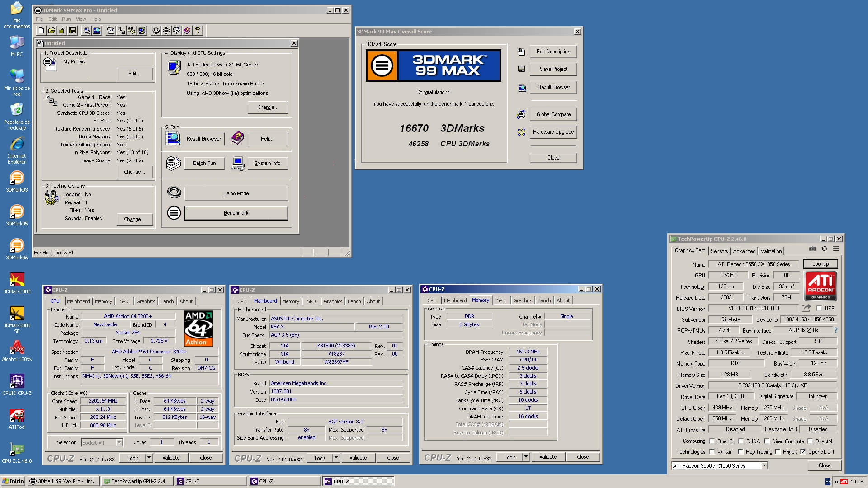Click the Batch Run button
Viewport: 868px width, 488px height.
204,163
